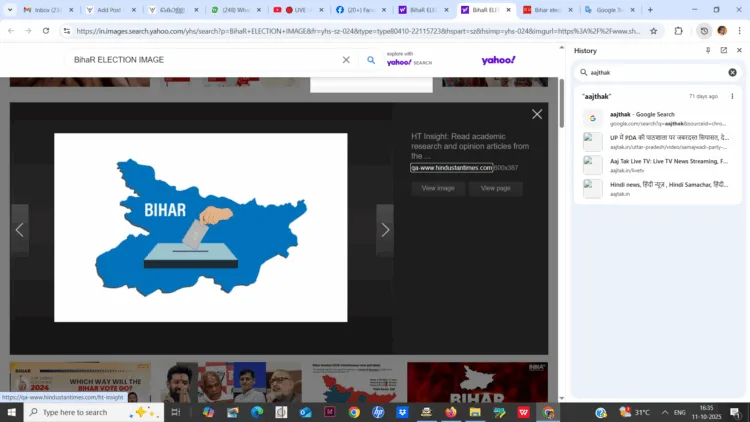Screen dimensions: 750x422
Task: Open the browser Extensions puzzle icon
Action: coord(679,31)
